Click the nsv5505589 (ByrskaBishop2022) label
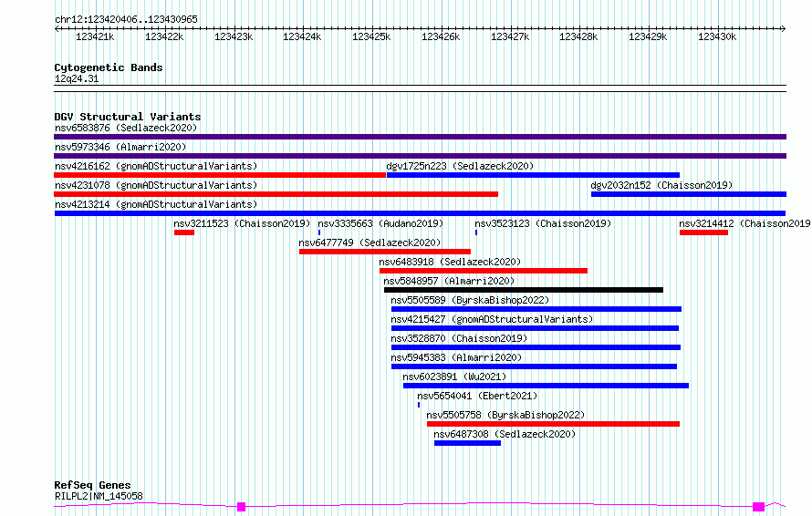The image size is (812, 516). pos(470,300)
